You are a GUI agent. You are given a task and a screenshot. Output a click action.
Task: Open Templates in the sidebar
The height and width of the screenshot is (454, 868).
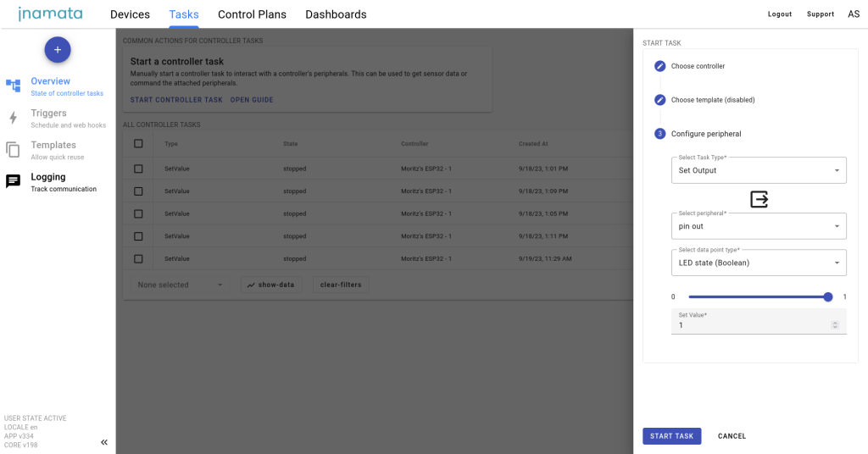(58, 151)
